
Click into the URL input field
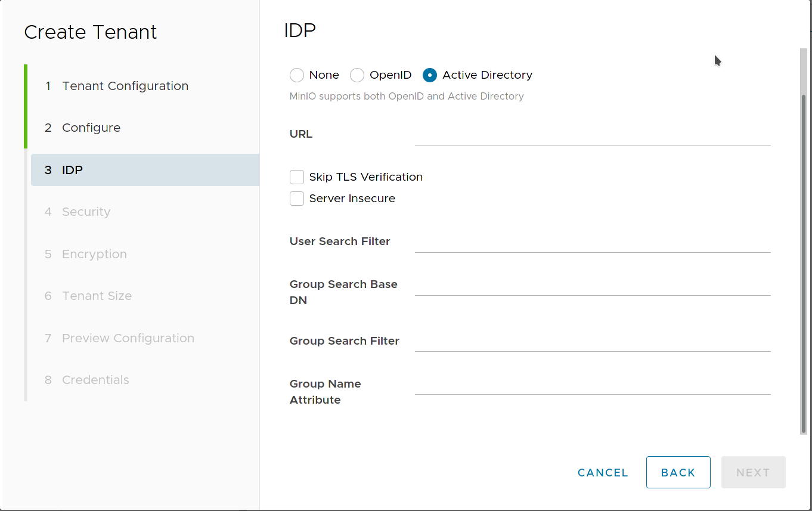592,137
